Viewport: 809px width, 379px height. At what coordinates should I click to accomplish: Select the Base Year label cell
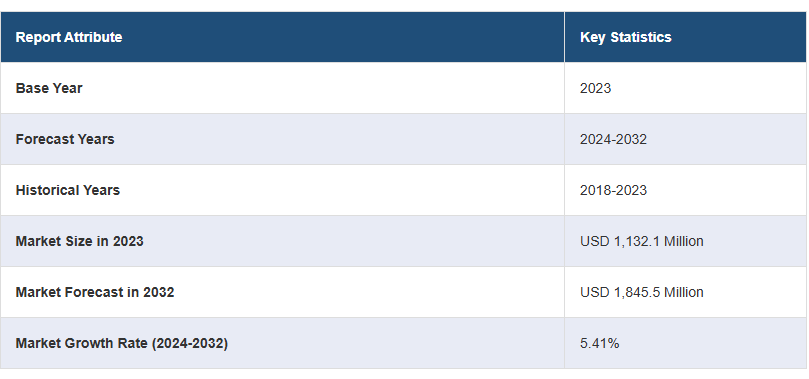[x=282, y=88]
